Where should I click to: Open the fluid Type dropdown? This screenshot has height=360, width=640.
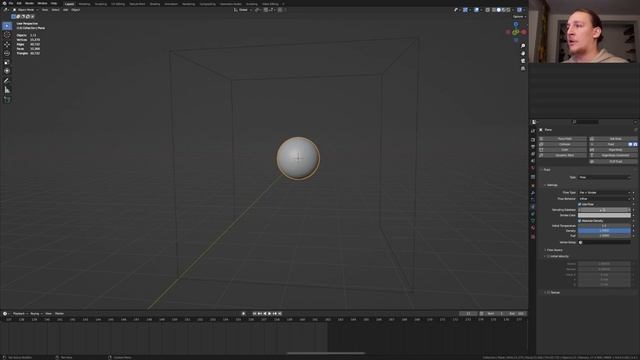coord(604,177)
